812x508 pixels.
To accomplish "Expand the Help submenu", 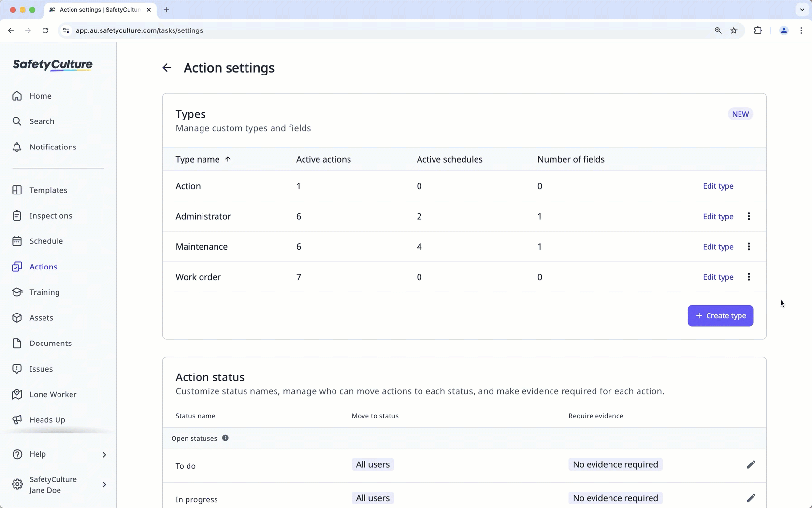I will [104, 454].
